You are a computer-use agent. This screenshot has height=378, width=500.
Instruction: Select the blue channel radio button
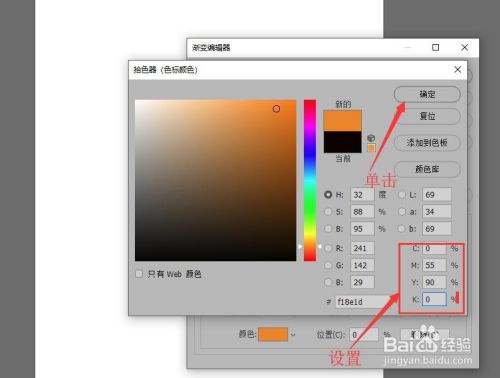click(x=328, y=282)
